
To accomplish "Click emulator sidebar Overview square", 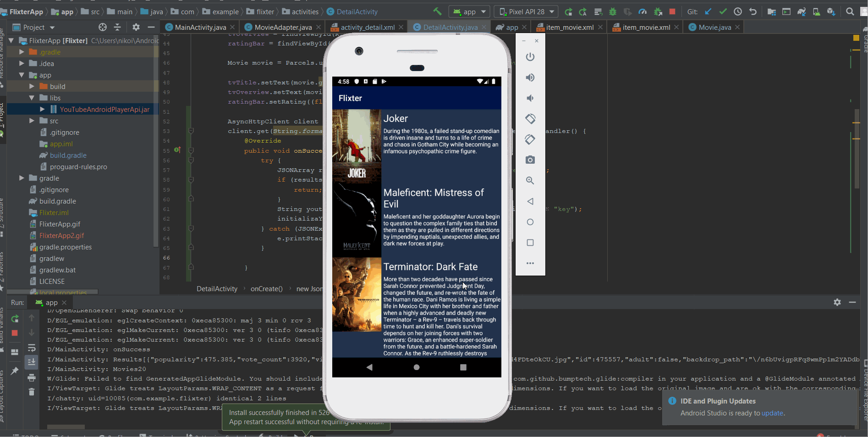I will (x=530, y=243).
